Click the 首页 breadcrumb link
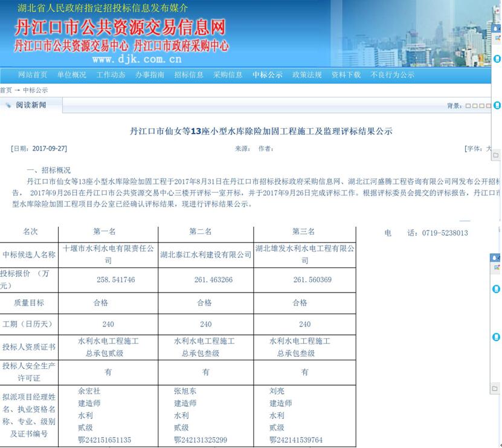 click(5, 90)
